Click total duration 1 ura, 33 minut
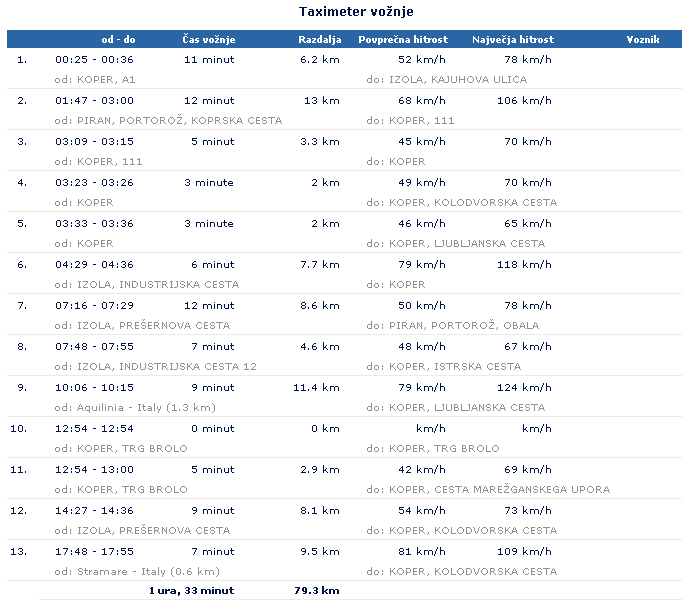This screenshot has height=609, width=682. point(191,591)
